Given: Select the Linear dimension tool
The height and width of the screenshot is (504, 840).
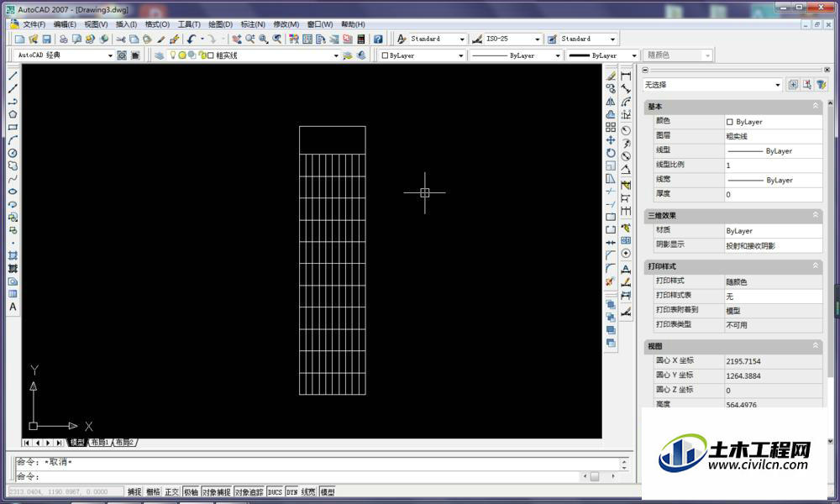Looking at the screenshot, I should click(x=626, y=76).
